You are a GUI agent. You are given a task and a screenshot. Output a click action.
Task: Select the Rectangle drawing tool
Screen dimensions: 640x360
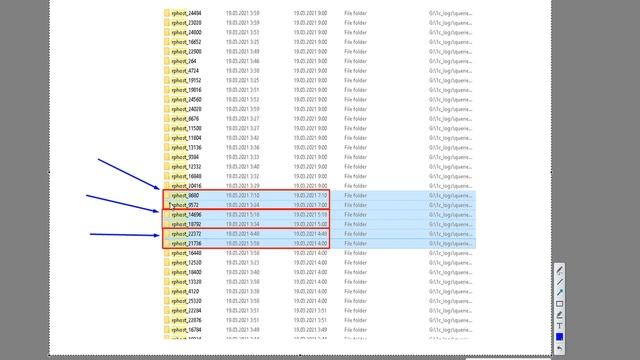click(559, 304)
